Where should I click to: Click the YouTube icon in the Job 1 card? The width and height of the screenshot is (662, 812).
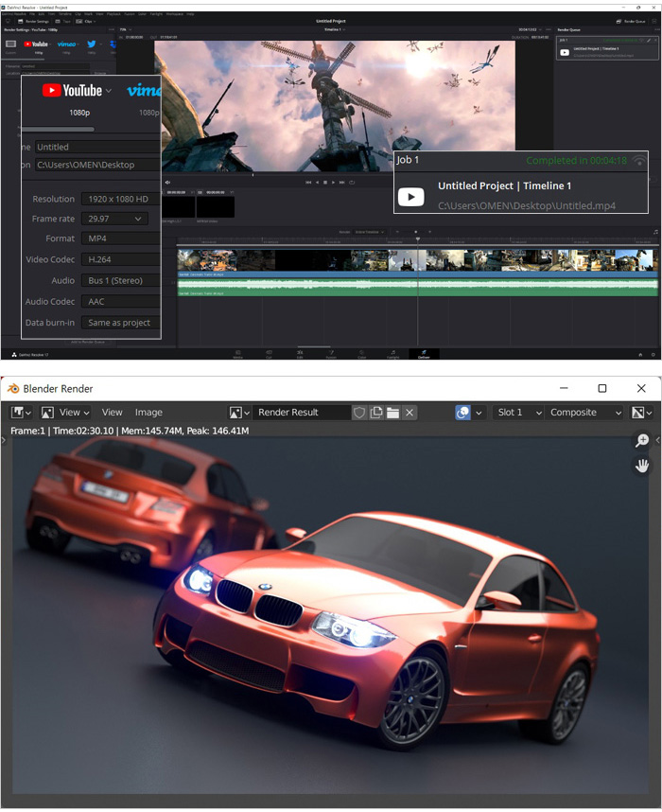pos(410,197)
